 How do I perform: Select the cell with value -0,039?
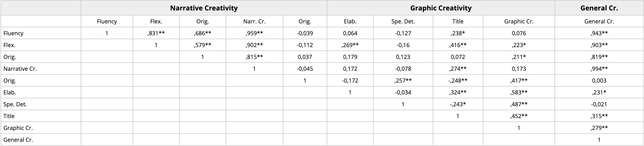[x=305, y=33]
